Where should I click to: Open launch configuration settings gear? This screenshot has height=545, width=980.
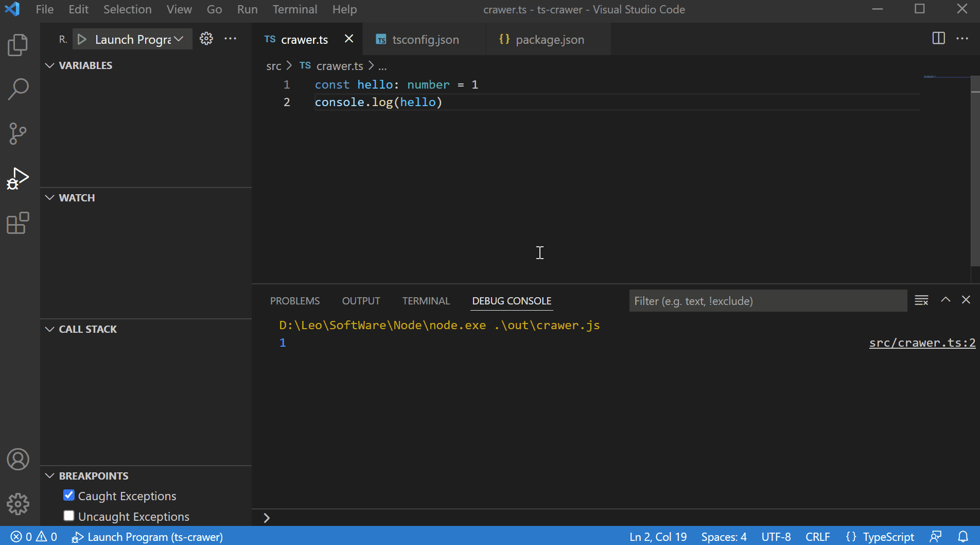[x=206, y=38]
